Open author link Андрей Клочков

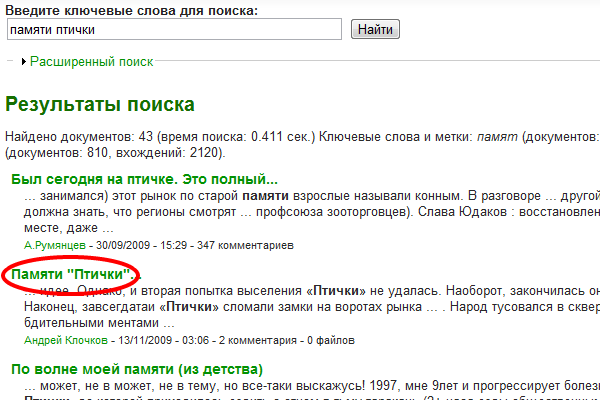66,340
